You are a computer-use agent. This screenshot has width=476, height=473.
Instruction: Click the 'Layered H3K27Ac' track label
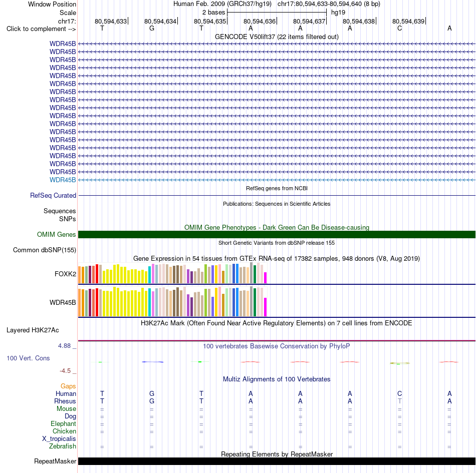click(33, 330)
